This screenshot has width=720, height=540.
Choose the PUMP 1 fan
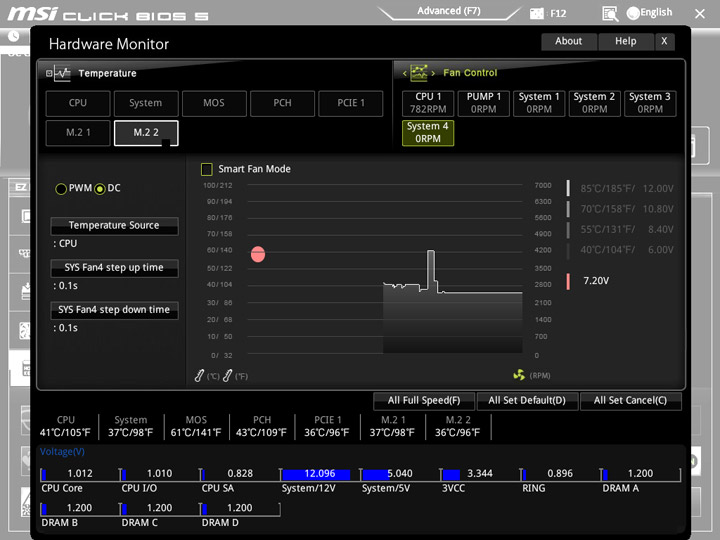pos(484,103)
